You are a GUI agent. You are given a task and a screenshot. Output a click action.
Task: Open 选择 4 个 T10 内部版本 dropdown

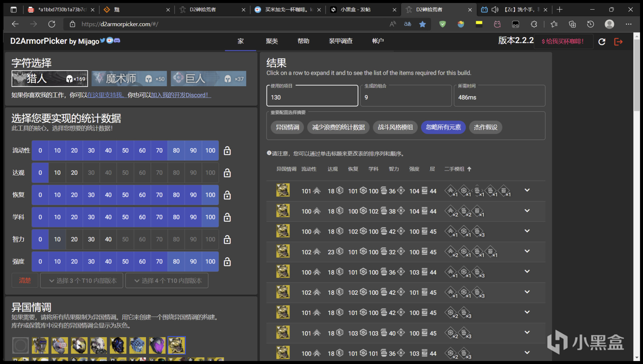pos(167,280)
